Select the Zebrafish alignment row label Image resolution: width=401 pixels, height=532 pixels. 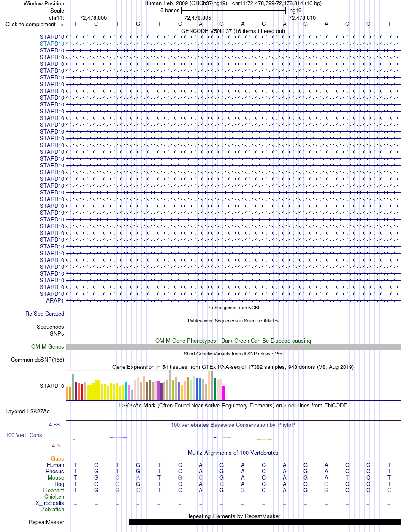point(53,509)
